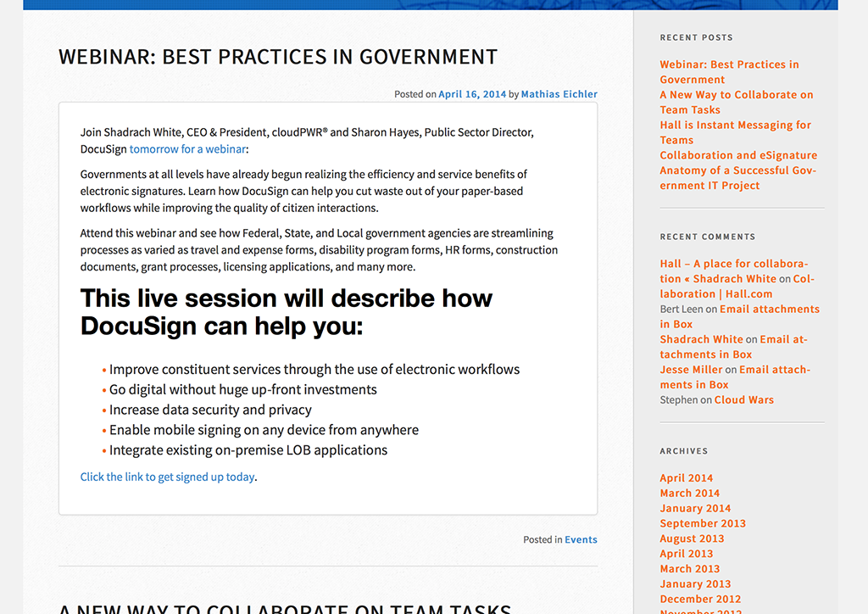Image resolution: width=868 pixels, height=614 pixels.
Task: Open recent post 'A New Way to Collaborate on Team Tasks'
Action: (737, 102)
